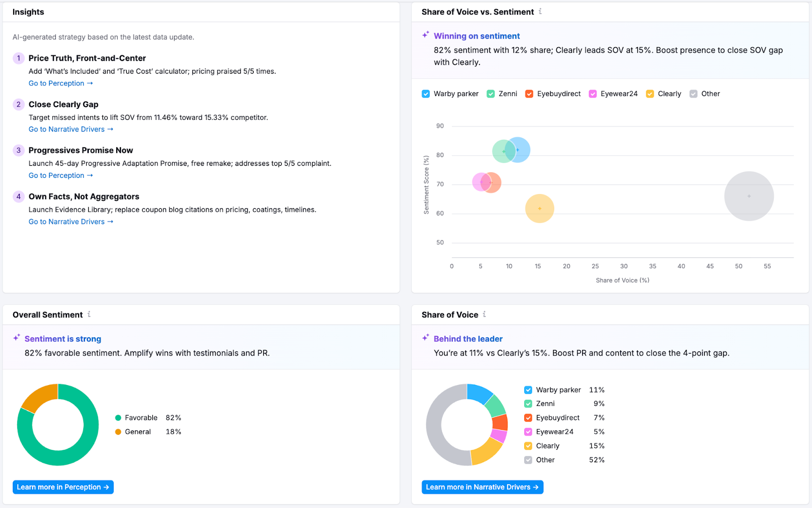
Task: Uncheck Warby parker in the bubble chart legend
Action: coord(426,93)
